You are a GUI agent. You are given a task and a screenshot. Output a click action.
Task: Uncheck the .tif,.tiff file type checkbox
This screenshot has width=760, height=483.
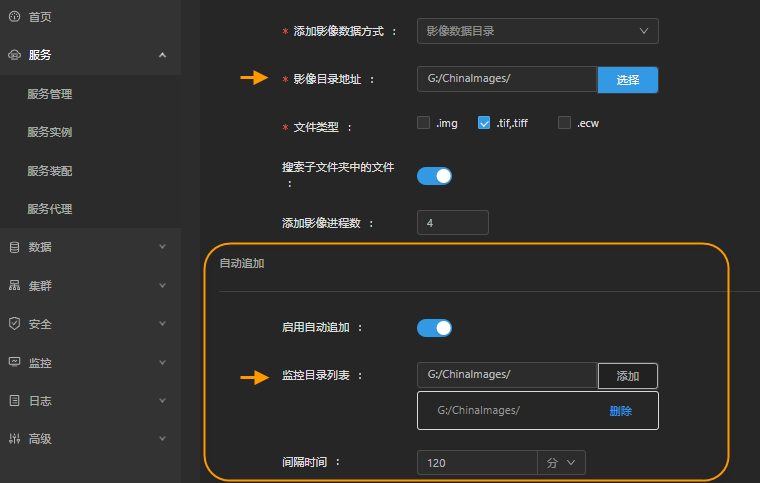pyautogui.click(x=484, y=123)
